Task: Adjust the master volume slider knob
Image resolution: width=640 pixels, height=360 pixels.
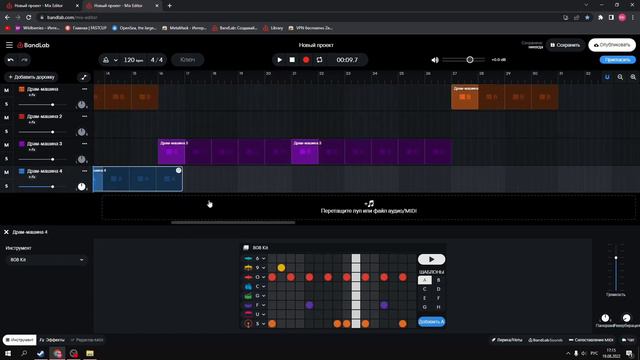Action: (x=470, y=60)
